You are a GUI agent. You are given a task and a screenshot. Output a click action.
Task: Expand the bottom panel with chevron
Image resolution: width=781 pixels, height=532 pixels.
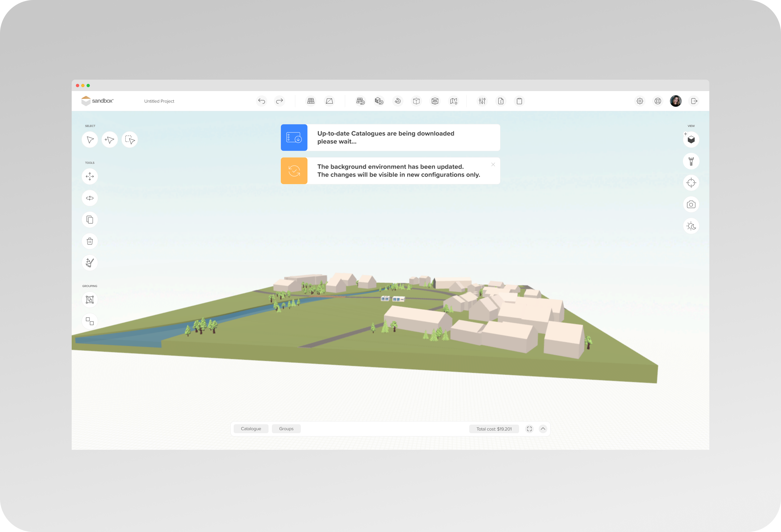pos(543,429)
